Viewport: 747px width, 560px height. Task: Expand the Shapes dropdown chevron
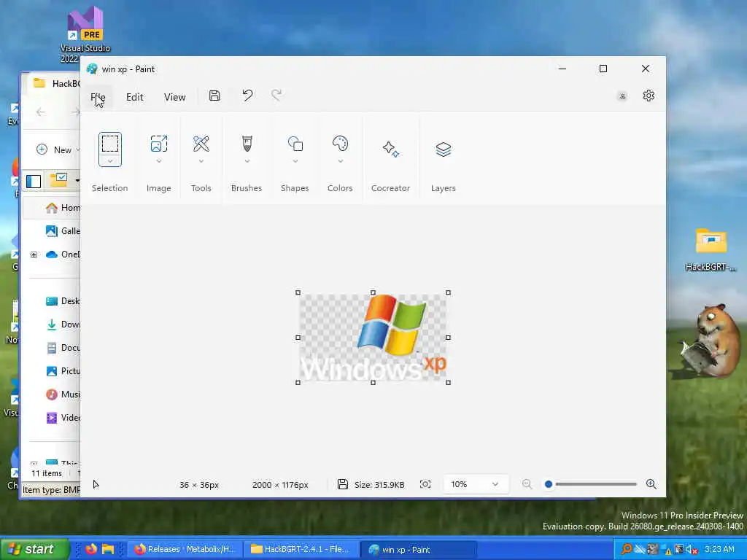click(x=295, y=161)
